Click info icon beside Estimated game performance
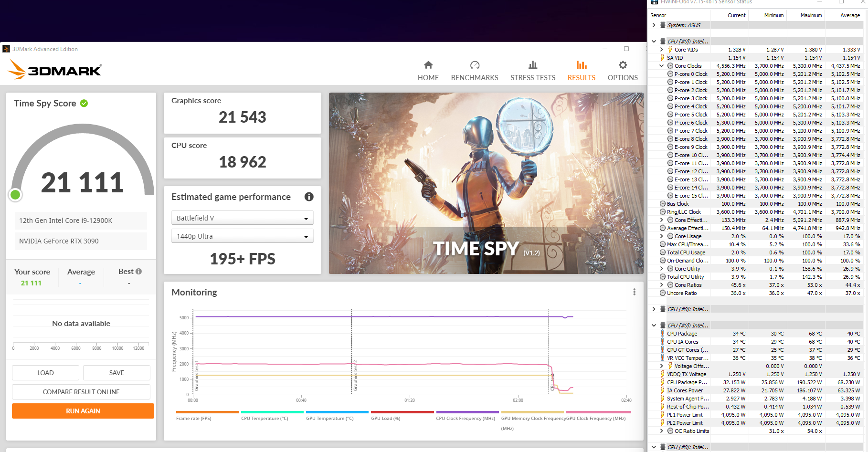 [309, 197]
